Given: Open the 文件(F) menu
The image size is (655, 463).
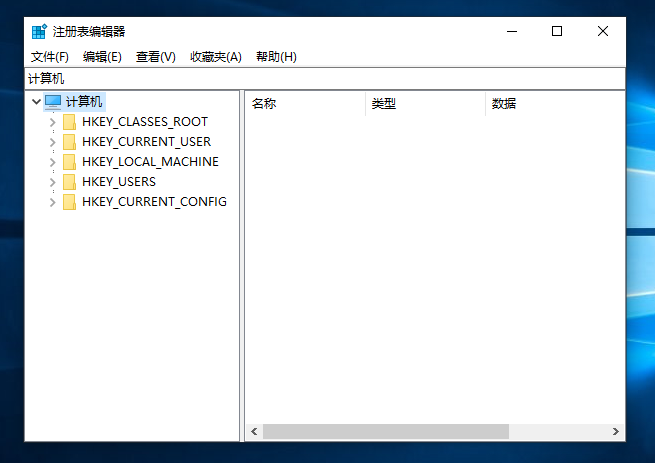Looking at the screenshot, I should (x=50, y=57).
